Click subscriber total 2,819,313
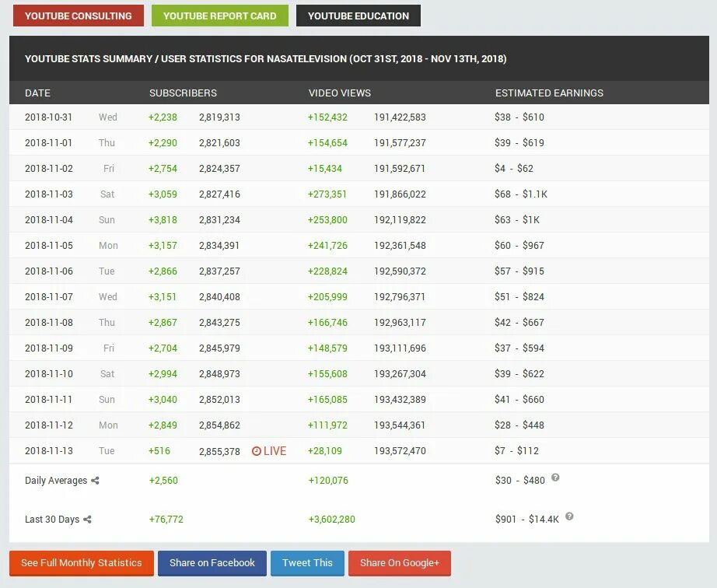 pos(219,117)
